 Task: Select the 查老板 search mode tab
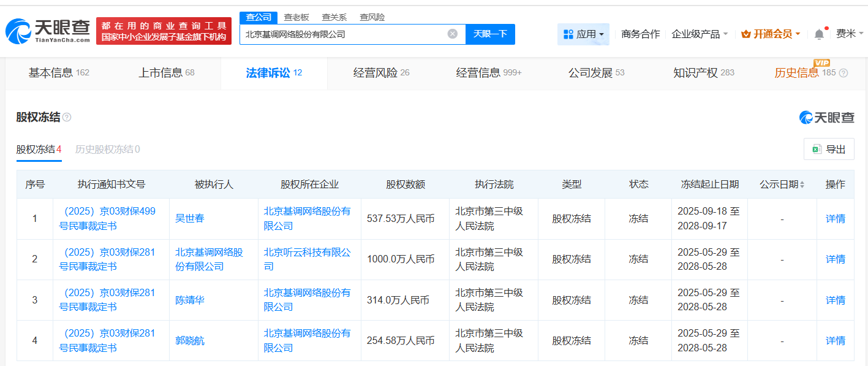point(296,17)
